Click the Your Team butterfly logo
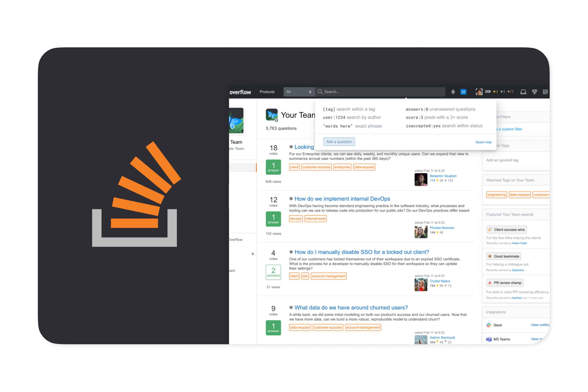Image resolution: width=588 pixels, height=392 pixels. click(272, 115)
